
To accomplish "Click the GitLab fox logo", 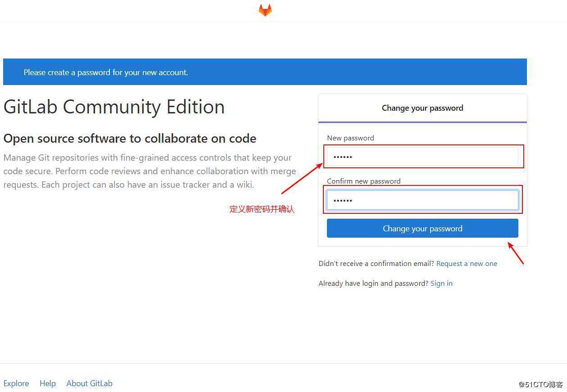I will coord(265,10).
